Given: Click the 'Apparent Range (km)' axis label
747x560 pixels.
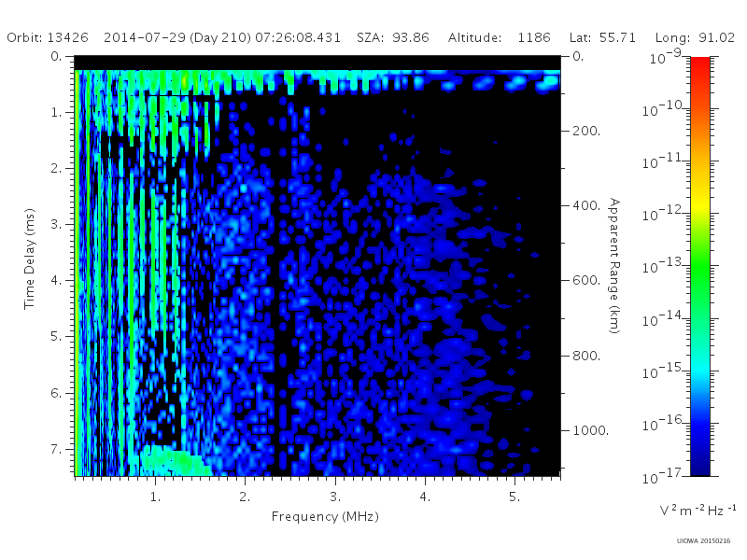Looking at the screenshot, I should pos(615,266).
